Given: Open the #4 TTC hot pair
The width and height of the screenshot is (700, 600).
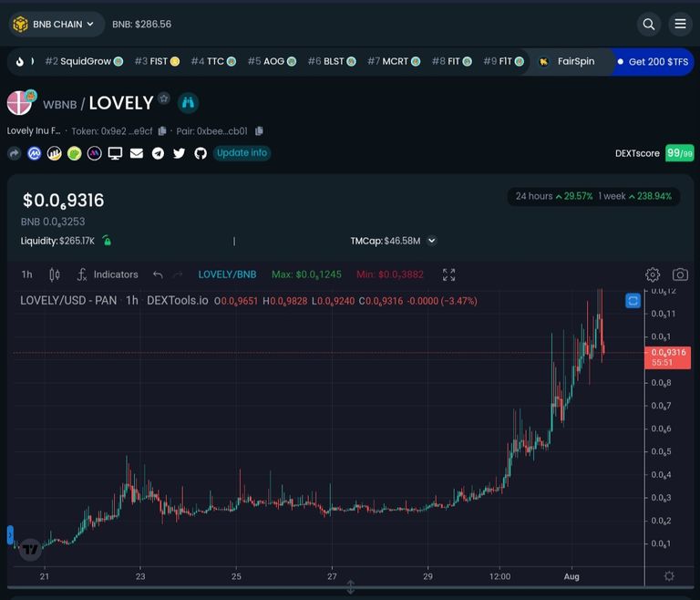Looking at the screenshot, I should point(213,61).
